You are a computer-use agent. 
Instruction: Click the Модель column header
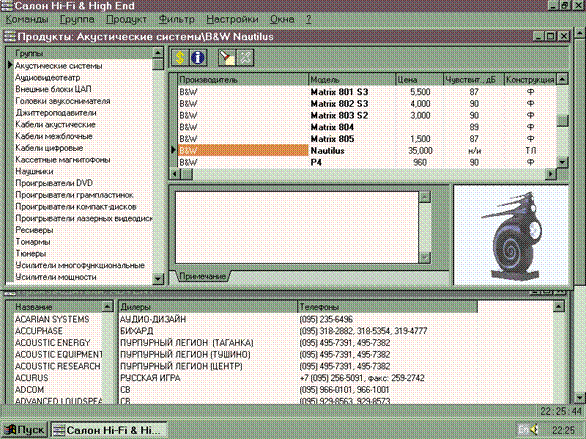point(352,80)
